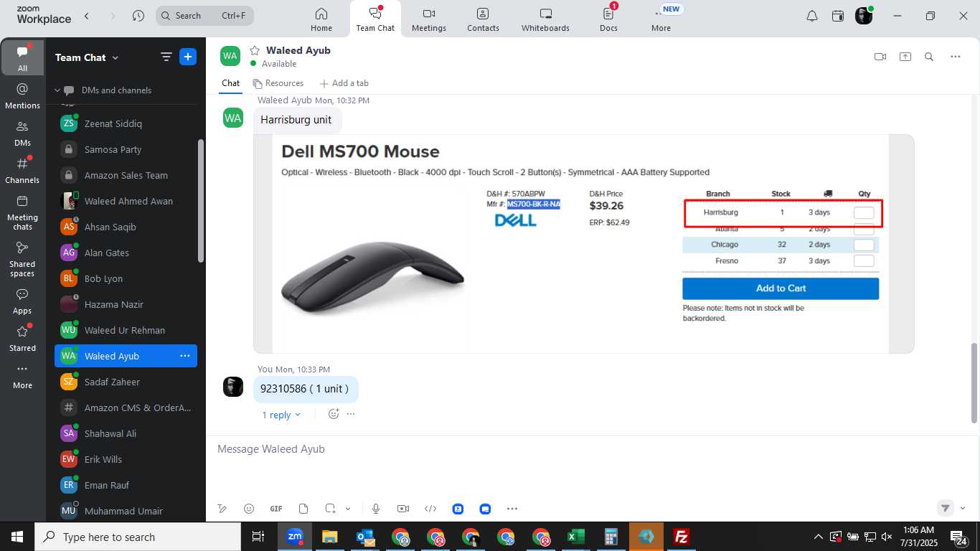
Task: Open chat with Bob Lyon
Action: [x=126, y=278]
